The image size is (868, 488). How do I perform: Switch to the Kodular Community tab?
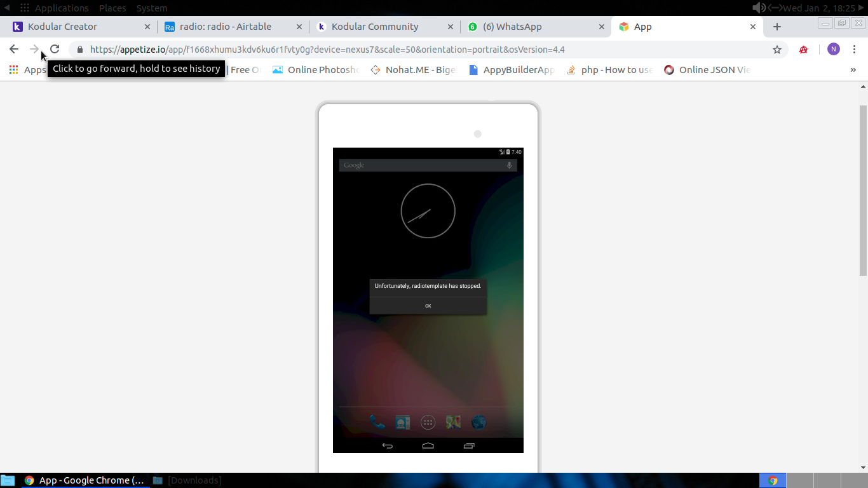386,27
